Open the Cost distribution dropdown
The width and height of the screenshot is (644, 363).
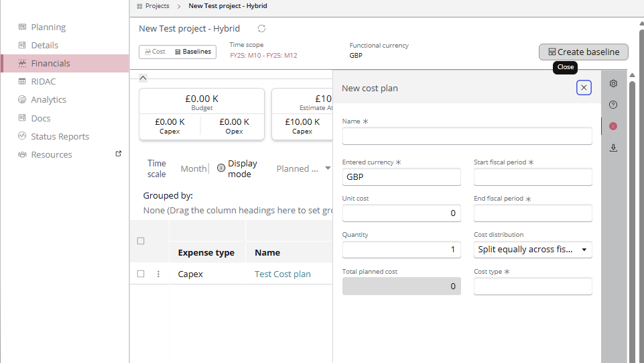[532, 250]
